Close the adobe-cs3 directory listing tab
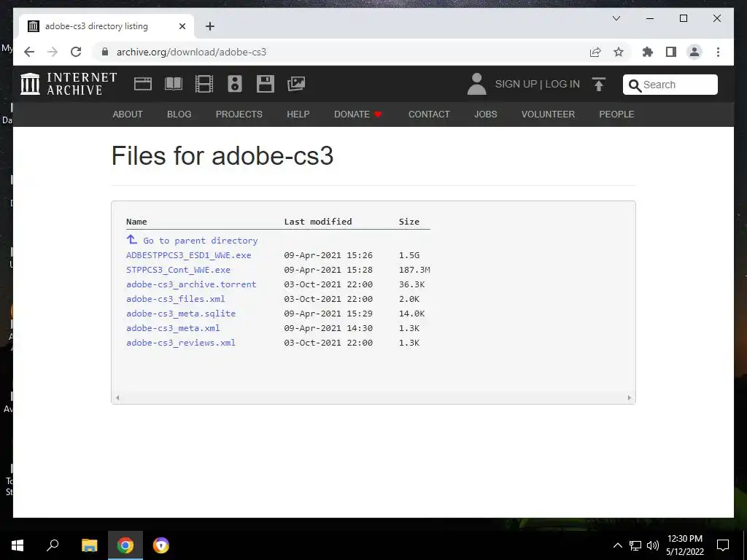Viewport: 747px width, 560px height. [x=182, y=26]
